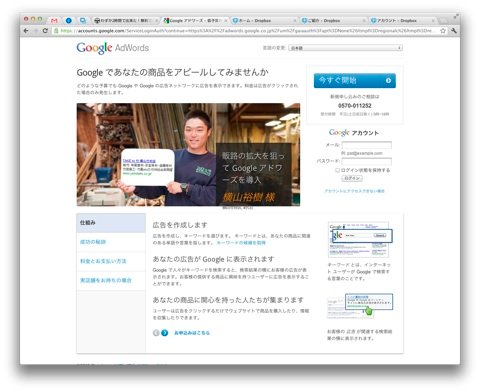Open the Chrome wrench settings menu
480x392 pixels.
[x=454, y=31]
